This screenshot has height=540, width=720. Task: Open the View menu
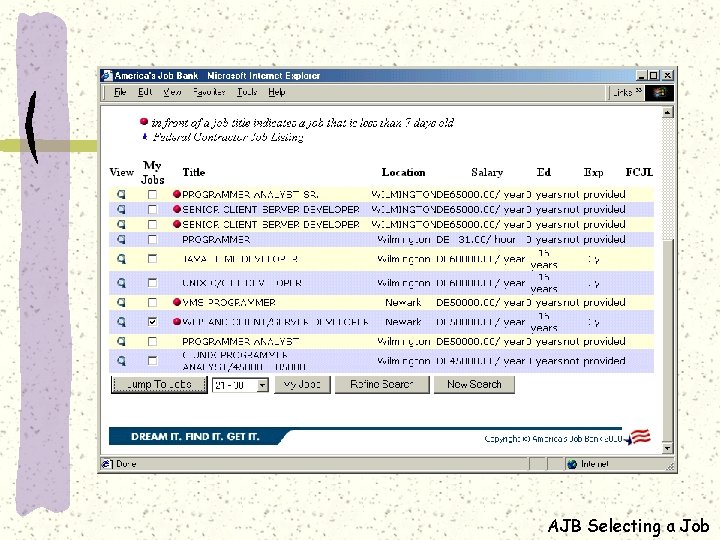[x=172, y=92]
